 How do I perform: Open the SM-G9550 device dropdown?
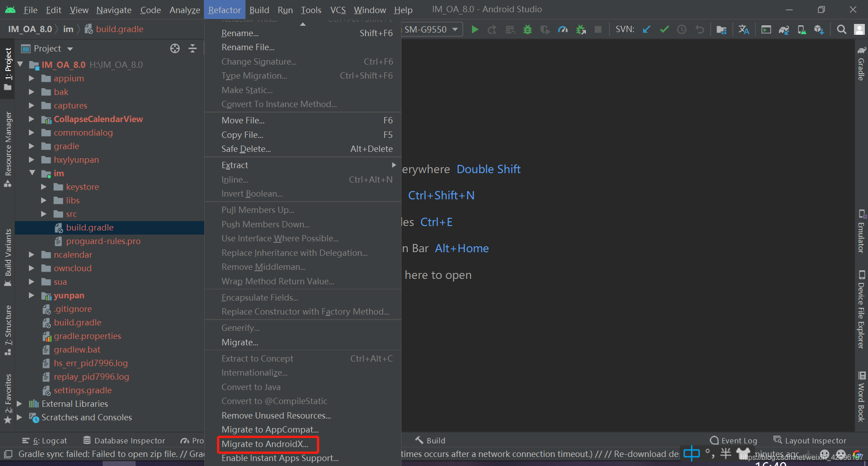(x=431, y=29)
